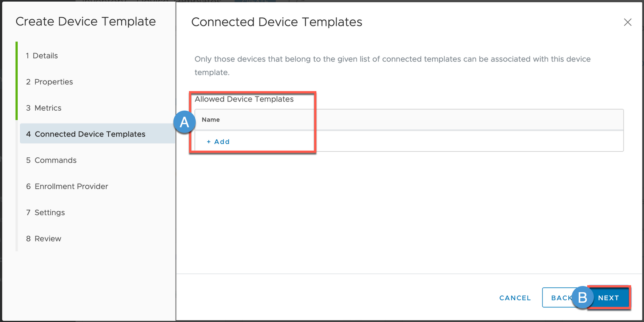644x322 pixels.
Task: Open the Enrollment Provider step
Action: (67, 186)
